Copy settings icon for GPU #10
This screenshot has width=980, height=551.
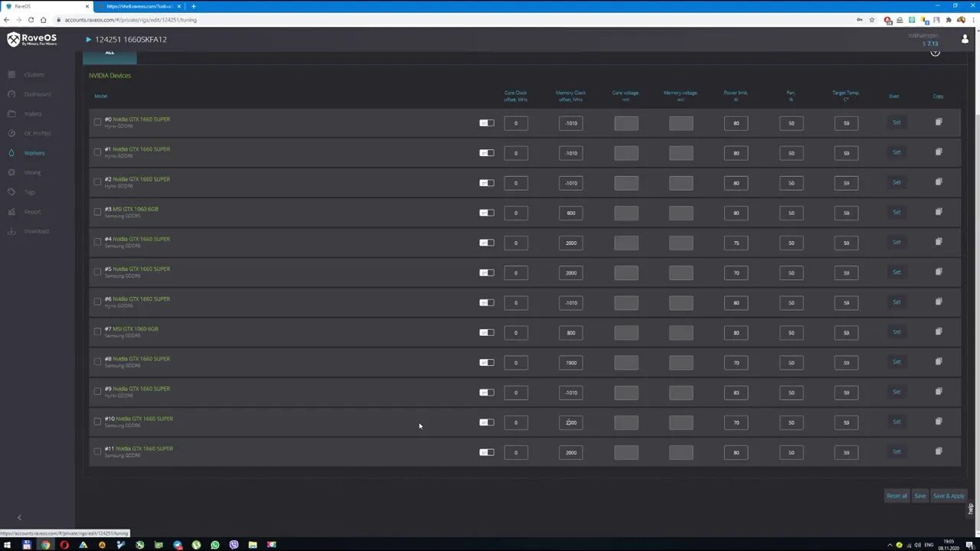[939, 421]
